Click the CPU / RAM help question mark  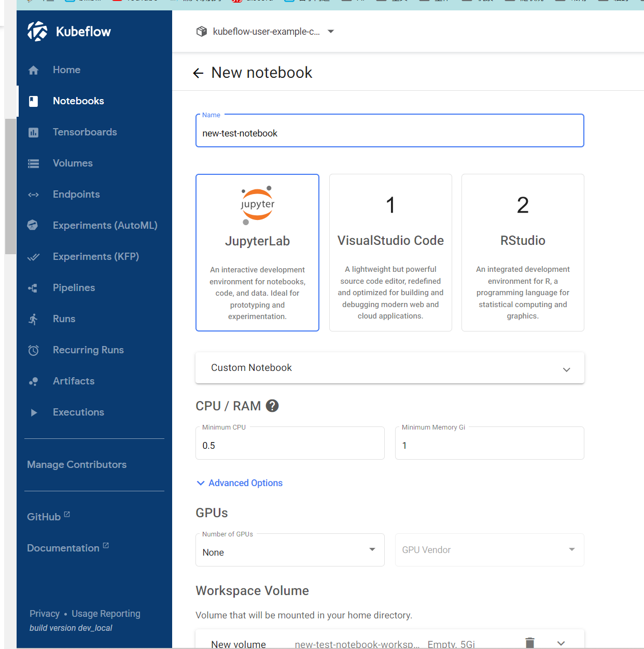[x=272, y=406]
